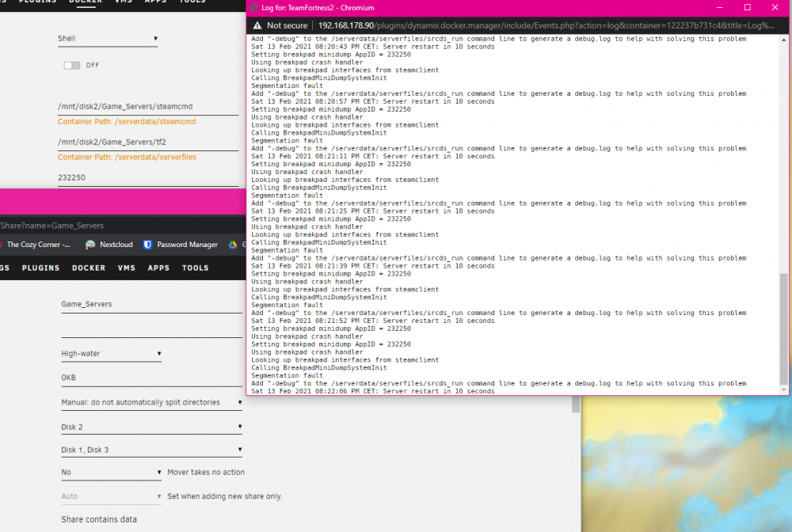Click the 08:21:11 PM Server restart log line
The image size is (792, 532).
tap(373, 157)
